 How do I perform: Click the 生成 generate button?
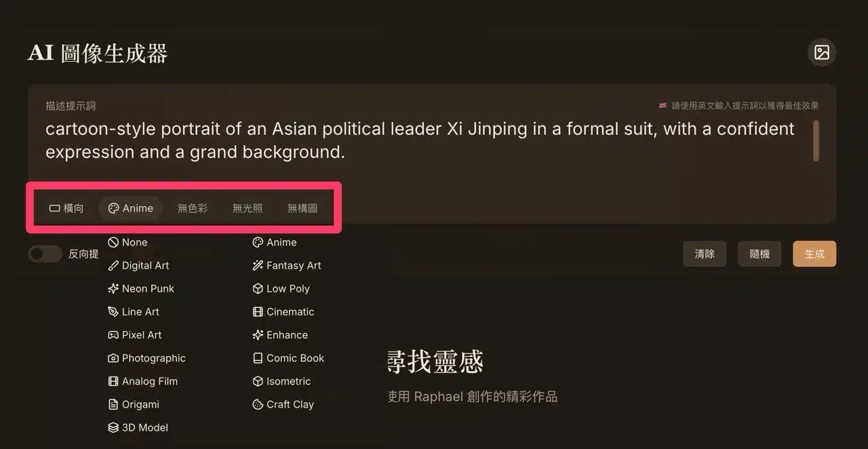814,254
